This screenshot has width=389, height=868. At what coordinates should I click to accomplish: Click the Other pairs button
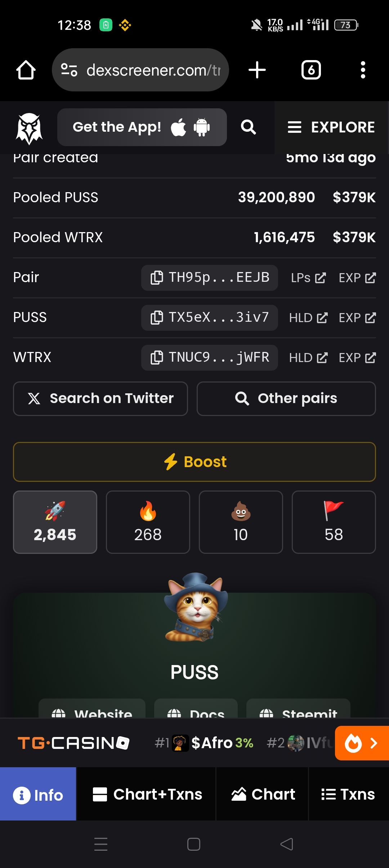[x=286, y=398]
